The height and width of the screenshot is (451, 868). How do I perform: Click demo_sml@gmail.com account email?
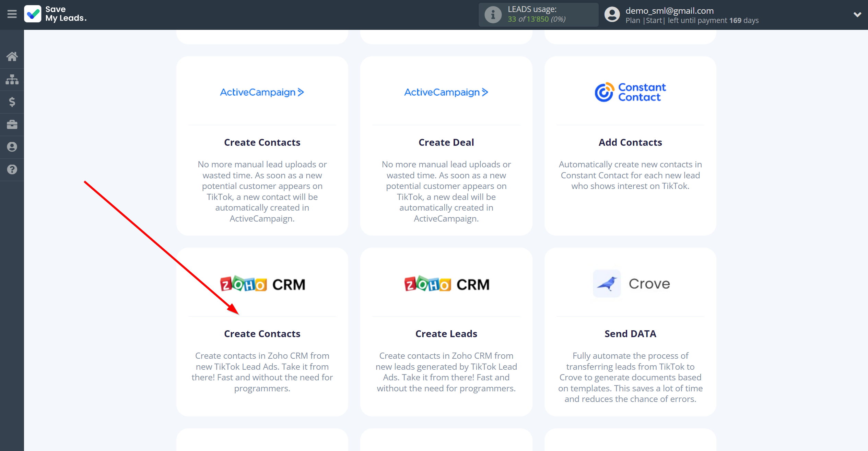pyautogui.click(x=669, y=11)
